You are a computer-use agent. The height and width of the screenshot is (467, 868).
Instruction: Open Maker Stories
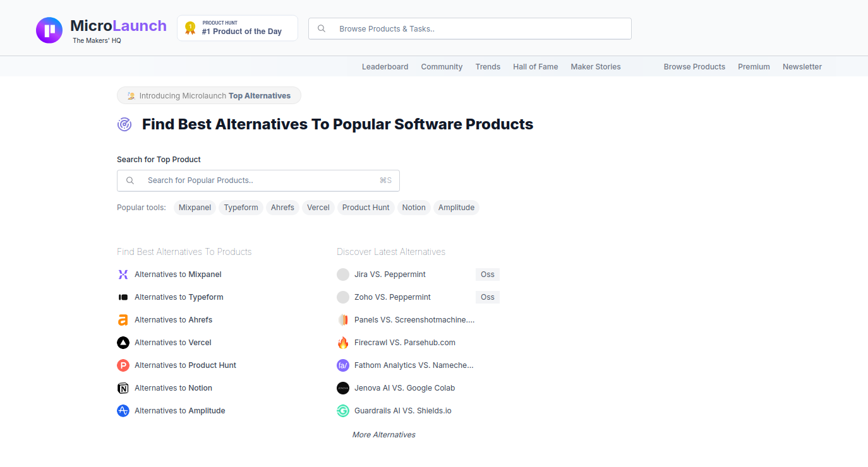click(x=596, y=67)
